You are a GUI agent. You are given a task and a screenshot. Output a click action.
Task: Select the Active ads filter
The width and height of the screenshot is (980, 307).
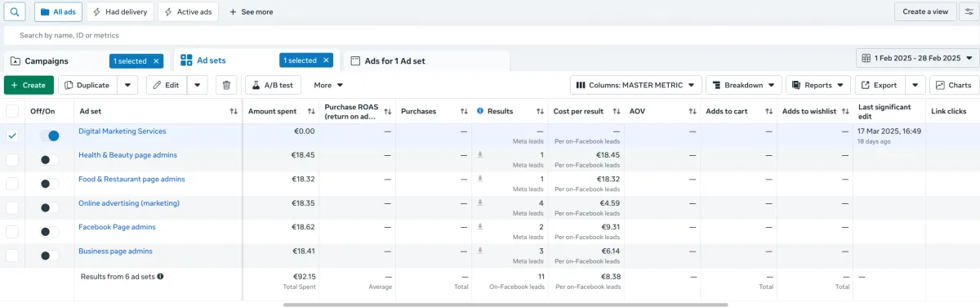click(x=189, y=12)
